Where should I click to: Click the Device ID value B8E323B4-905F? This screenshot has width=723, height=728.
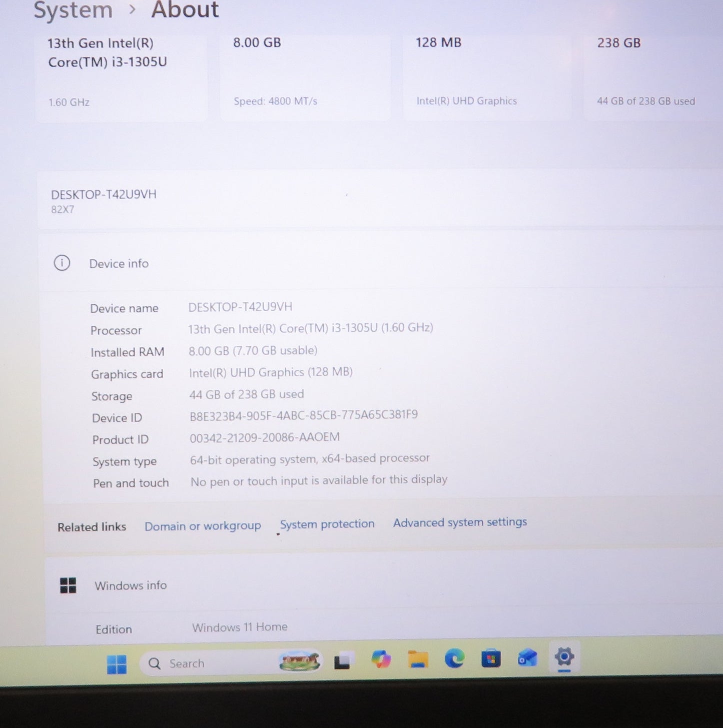(304, 415)
